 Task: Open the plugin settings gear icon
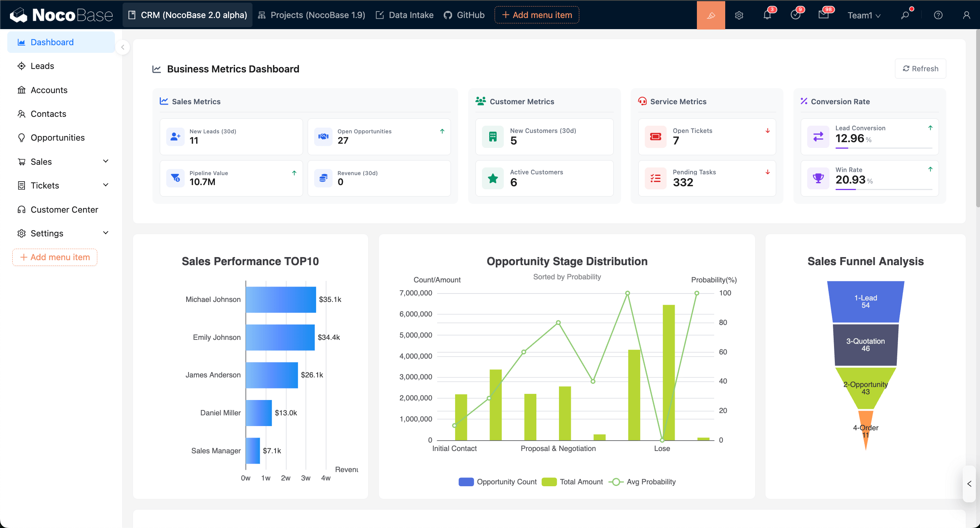pos(739,15)
